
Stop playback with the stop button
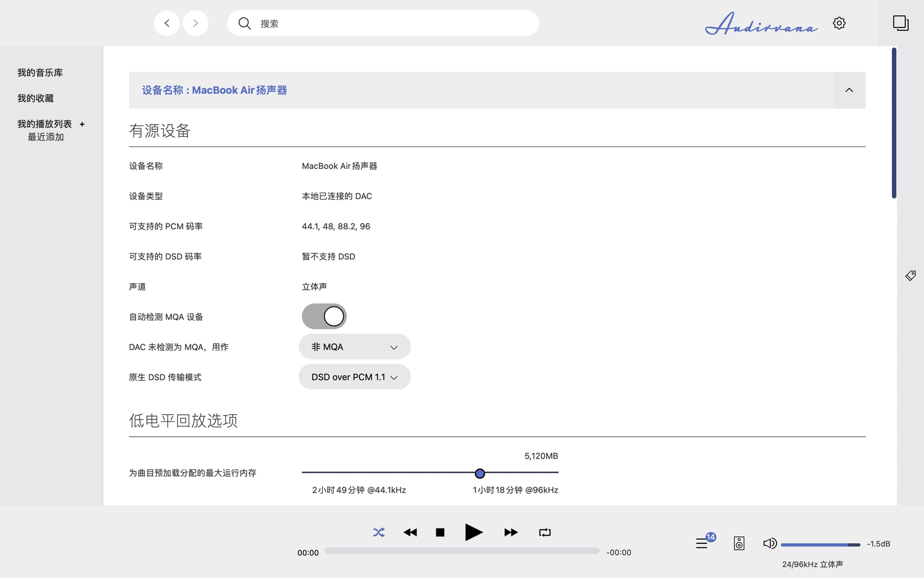coord(440,532)
